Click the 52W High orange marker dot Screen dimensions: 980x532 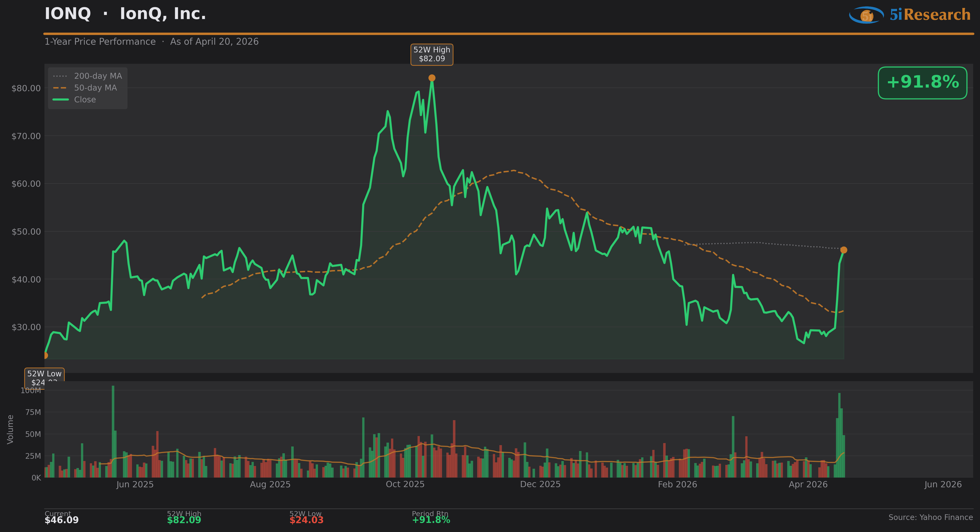[x=432, y=78]
